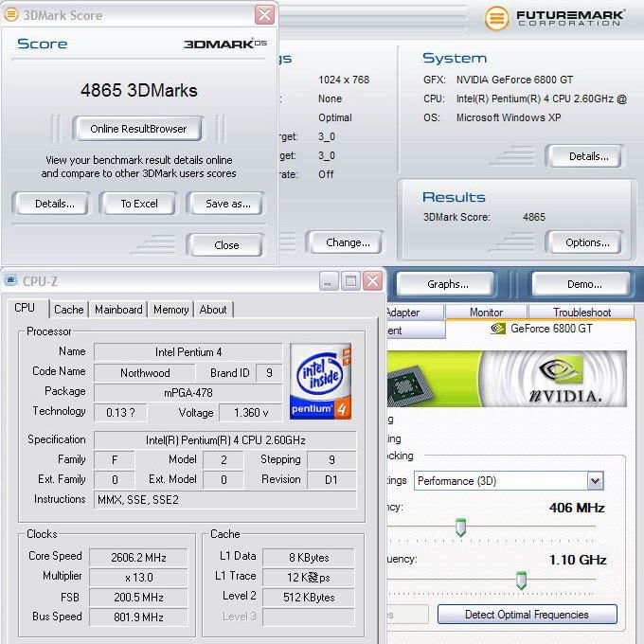Select the GeForce 6800 GT tab
Screen dimensions: 644x644
(x=541, y=329)
